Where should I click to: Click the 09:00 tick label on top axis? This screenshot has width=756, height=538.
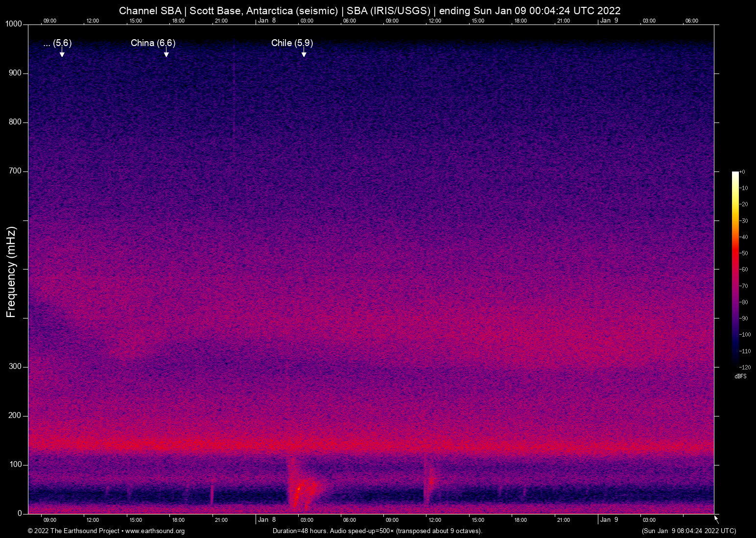pyautogui.click(x=50, y=21)
